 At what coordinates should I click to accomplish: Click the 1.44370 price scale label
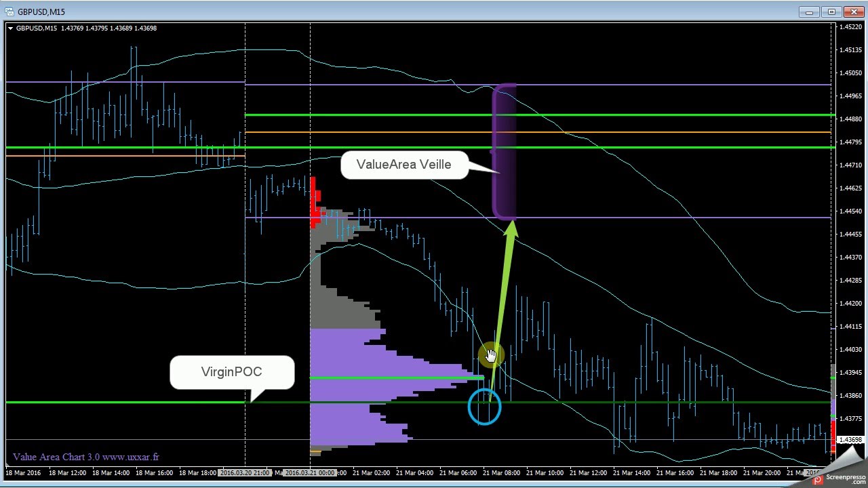851,258
